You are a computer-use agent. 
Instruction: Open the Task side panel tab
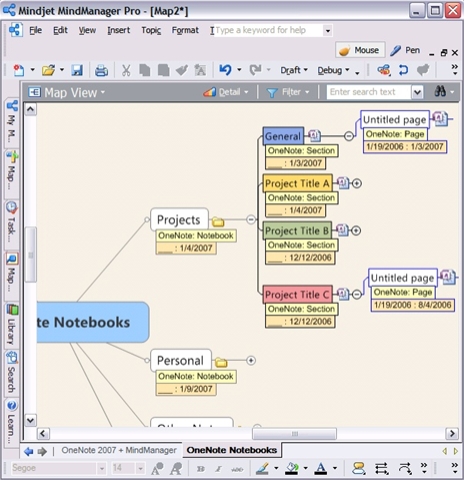12,224
